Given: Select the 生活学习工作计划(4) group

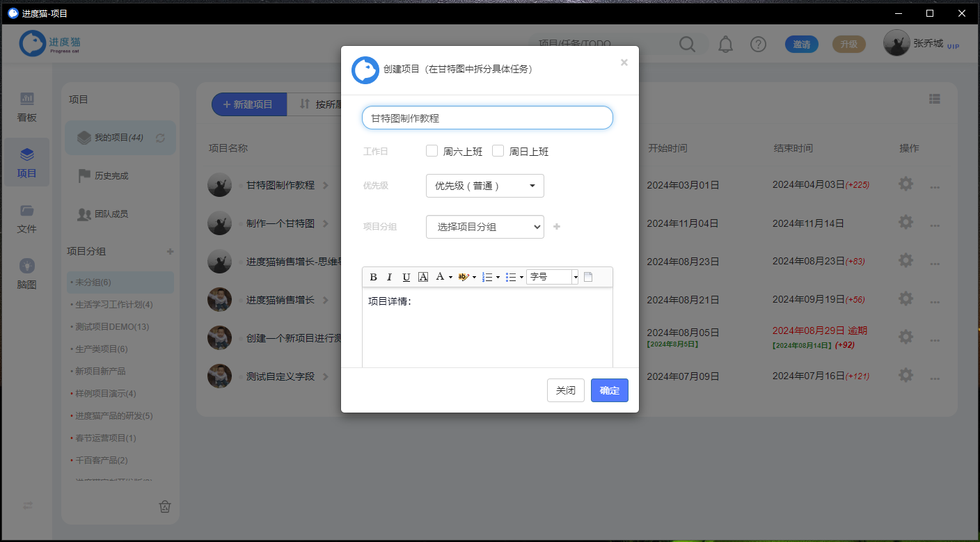Looking at the screenshot, I should pos(113,305).
